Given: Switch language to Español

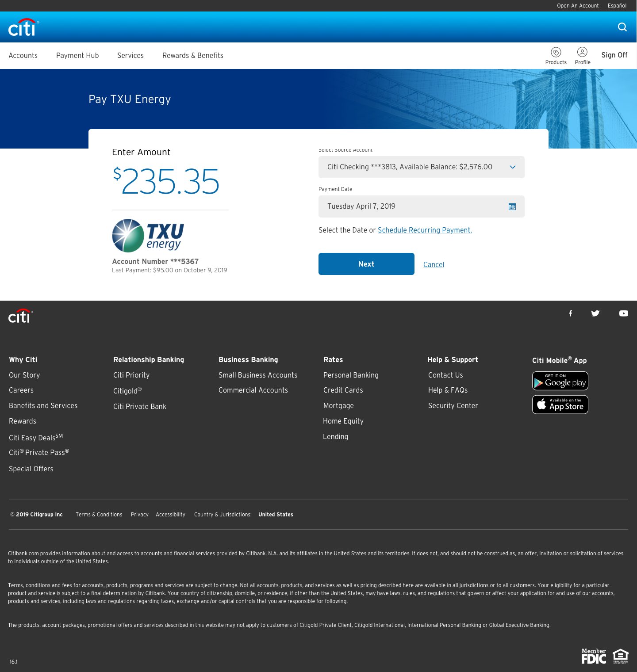Looking at the screenshot, I should click(x=617, y=6).
